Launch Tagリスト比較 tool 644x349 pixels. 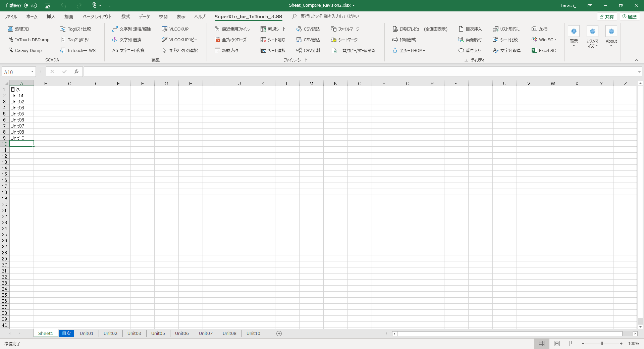click(x=75, y=29)
